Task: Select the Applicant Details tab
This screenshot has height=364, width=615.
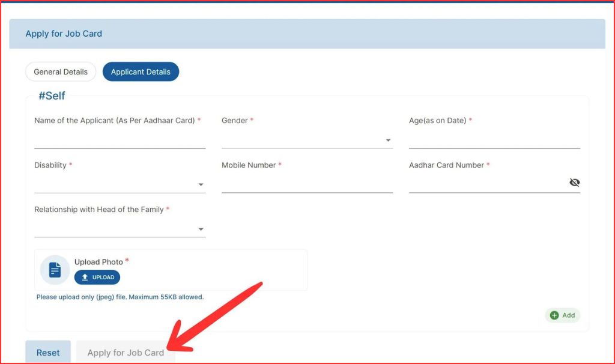Action: [141, 71]
